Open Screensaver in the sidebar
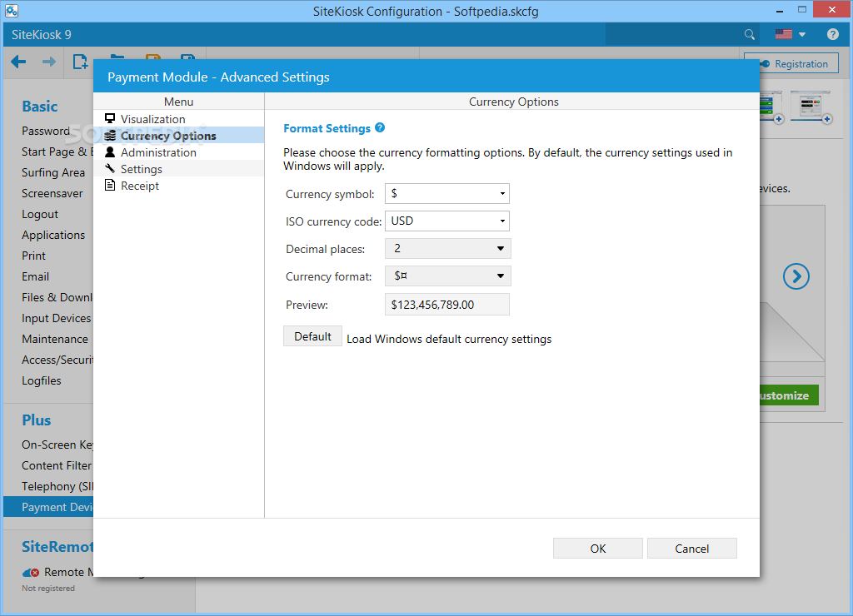853x616 pixels. [52, 193]
